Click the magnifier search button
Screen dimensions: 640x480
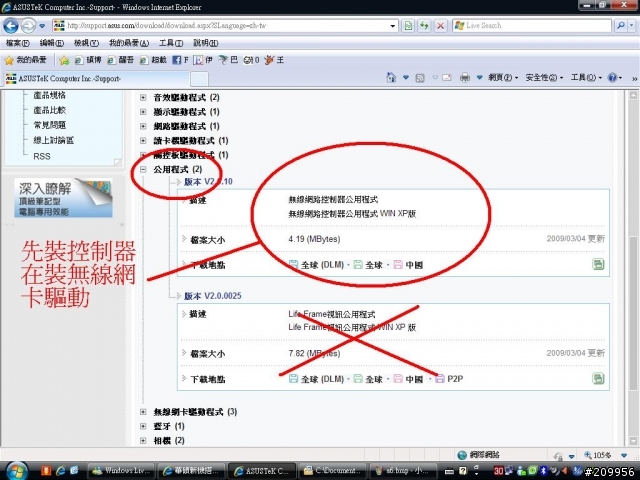[620, 26]
